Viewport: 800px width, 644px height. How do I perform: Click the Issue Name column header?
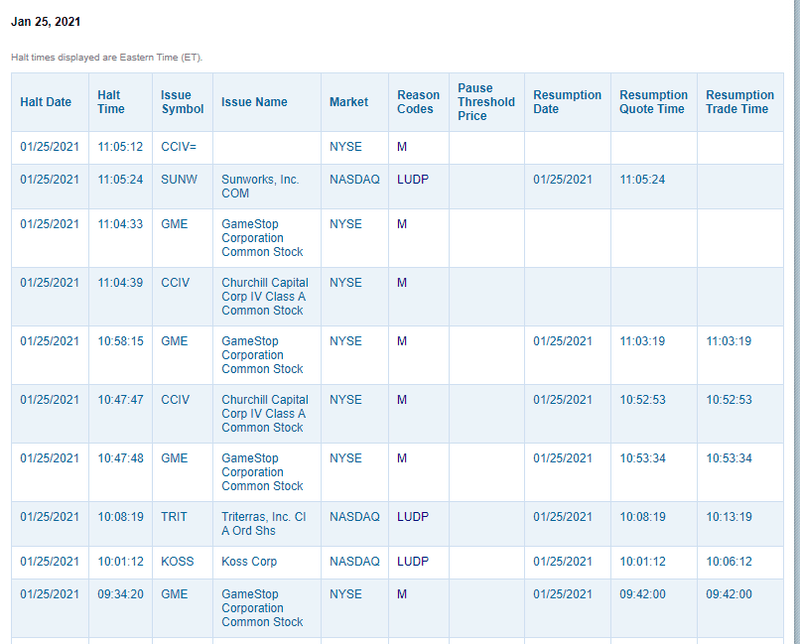pos(254,102)
